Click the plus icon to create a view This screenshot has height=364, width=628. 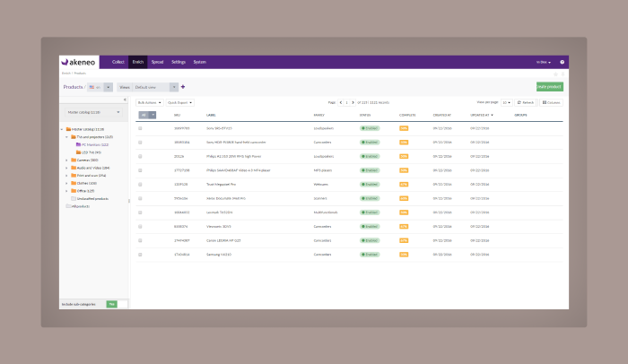click(x=183, y=87)
